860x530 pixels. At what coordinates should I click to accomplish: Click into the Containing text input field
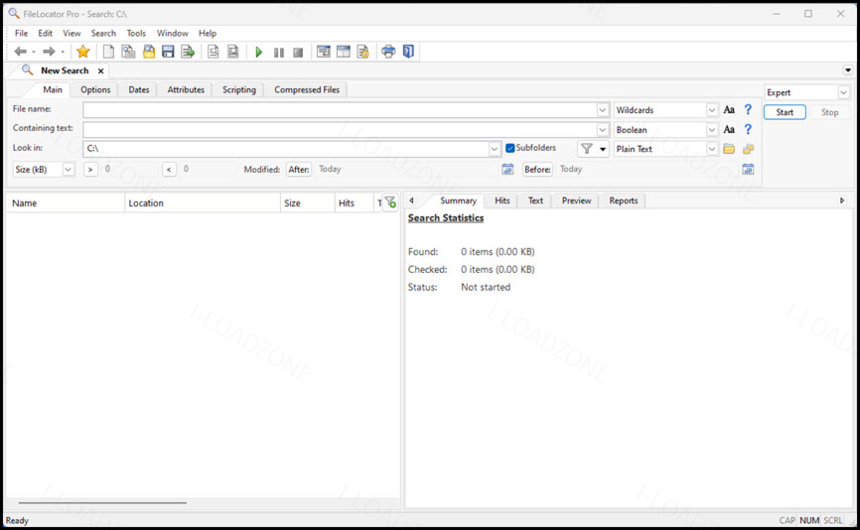tap(340, 130)
